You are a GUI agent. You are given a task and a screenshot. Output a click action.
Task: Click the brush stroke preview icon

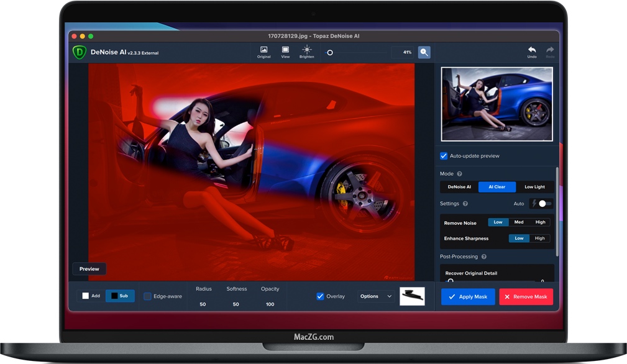[x=412, y=296]
